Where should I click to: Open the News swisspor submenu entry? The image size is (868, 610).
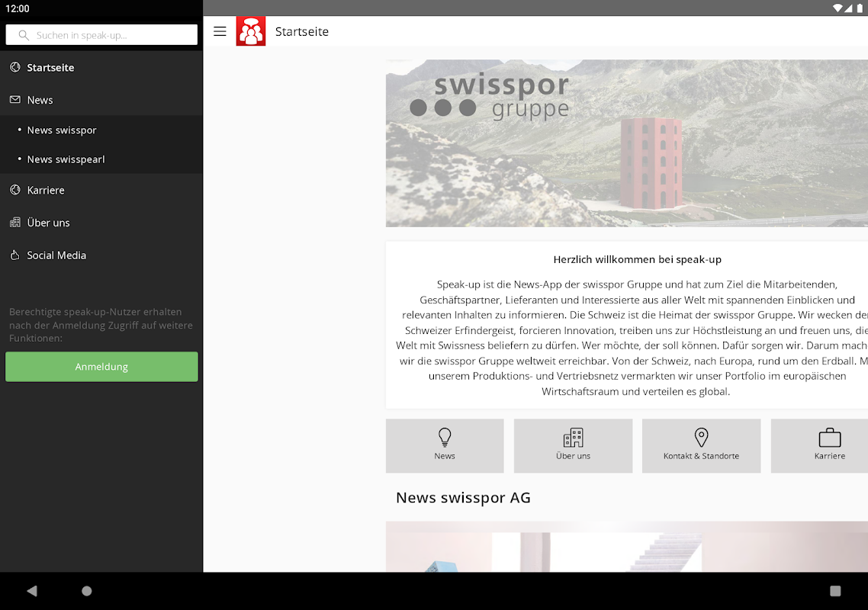pyautogui.click(x=101, y=130)
